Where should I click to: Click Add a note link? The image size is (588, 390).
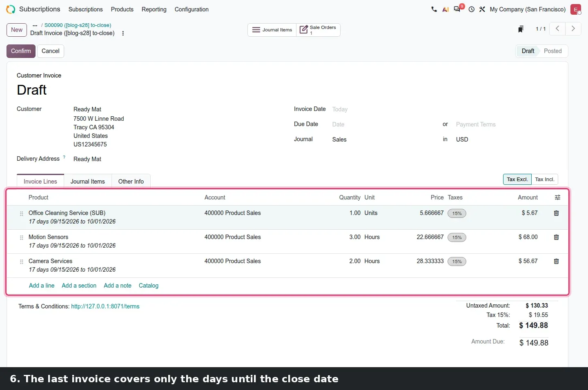118,286
